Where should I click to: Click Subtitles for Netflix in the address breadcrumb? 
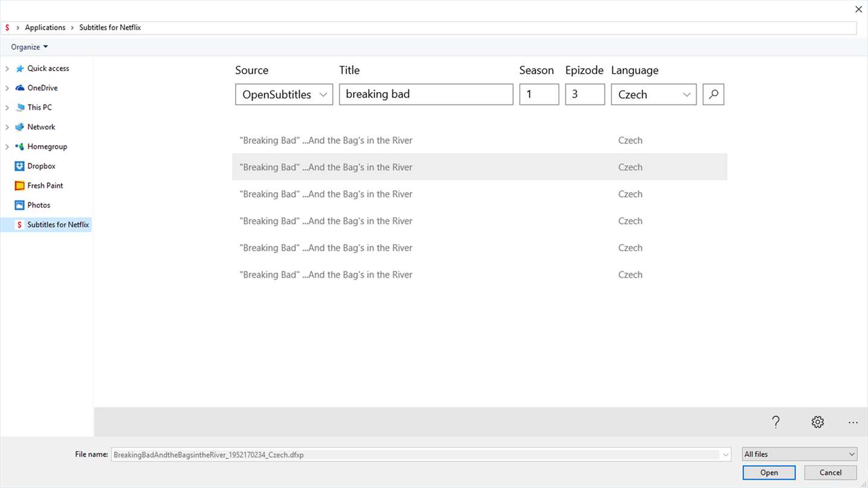point(110,28)
